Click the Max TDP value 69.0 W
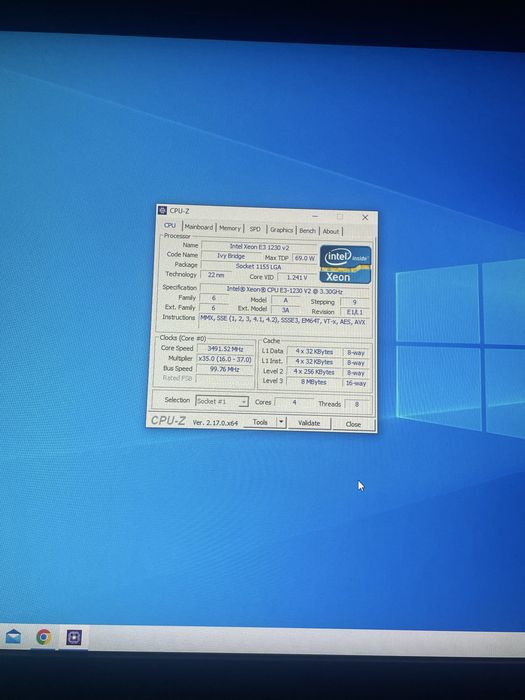 point(305,258)
